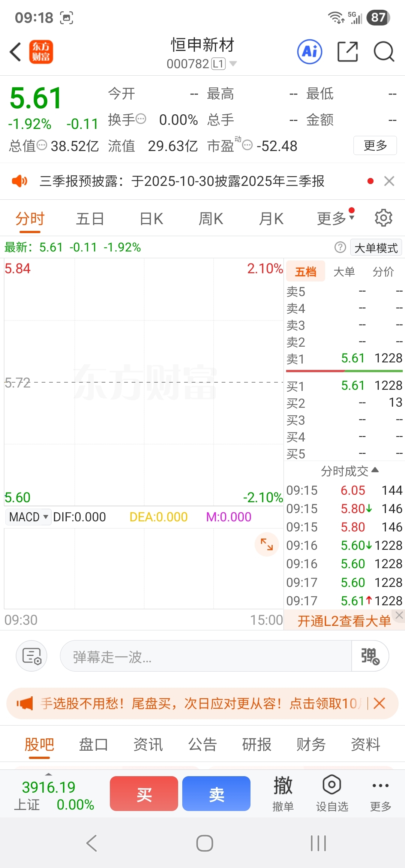Open the search magnifier icon

click(x=384, y=51)
